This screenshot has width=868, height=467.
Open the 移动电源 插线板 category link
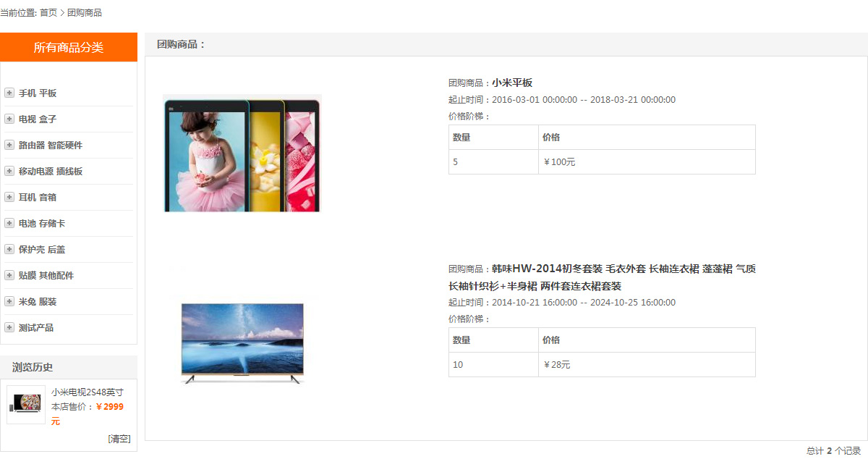(x=51, y=172)
